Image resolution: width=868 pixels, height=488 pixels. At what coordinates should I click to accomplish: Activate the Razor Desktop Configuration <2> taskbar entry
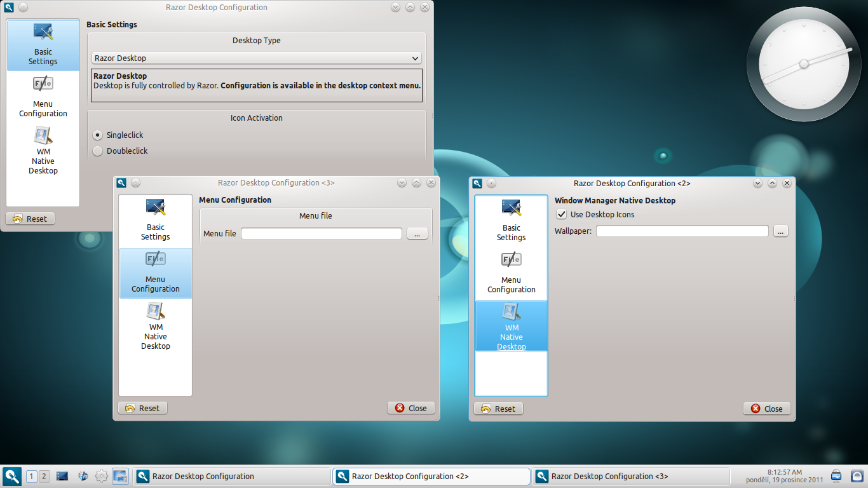431,476
